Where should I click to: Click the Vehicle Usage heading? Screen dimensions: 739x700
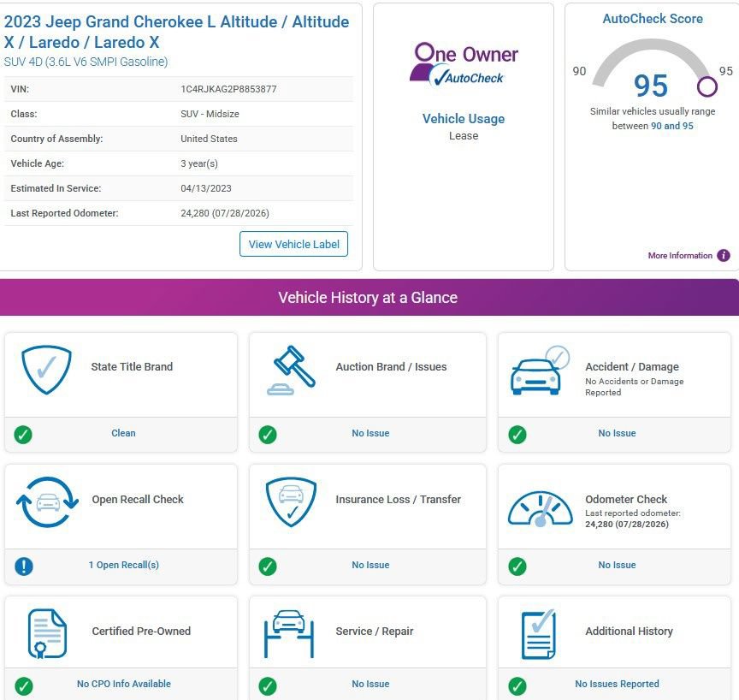(464, 119)
